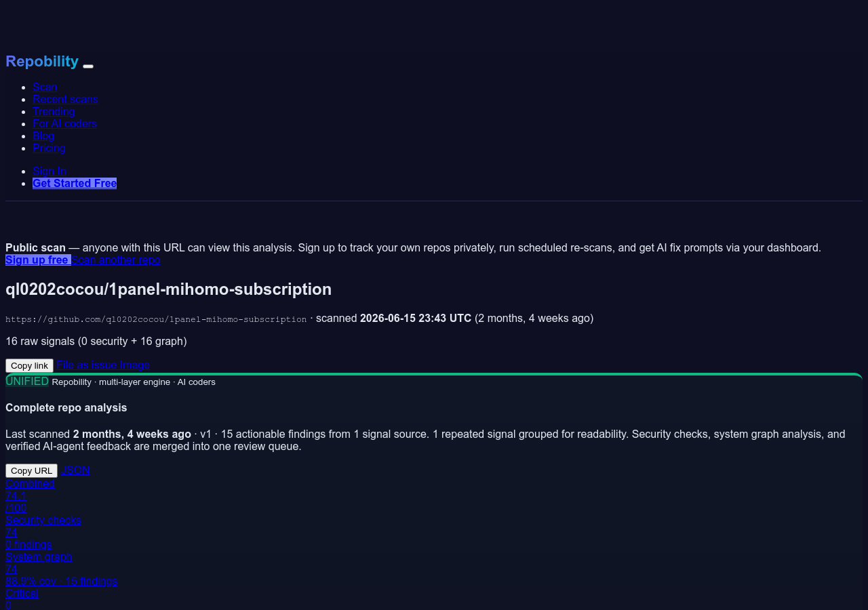Open the Critical findings link
This screenshot has width=868, height=610.
22,593
